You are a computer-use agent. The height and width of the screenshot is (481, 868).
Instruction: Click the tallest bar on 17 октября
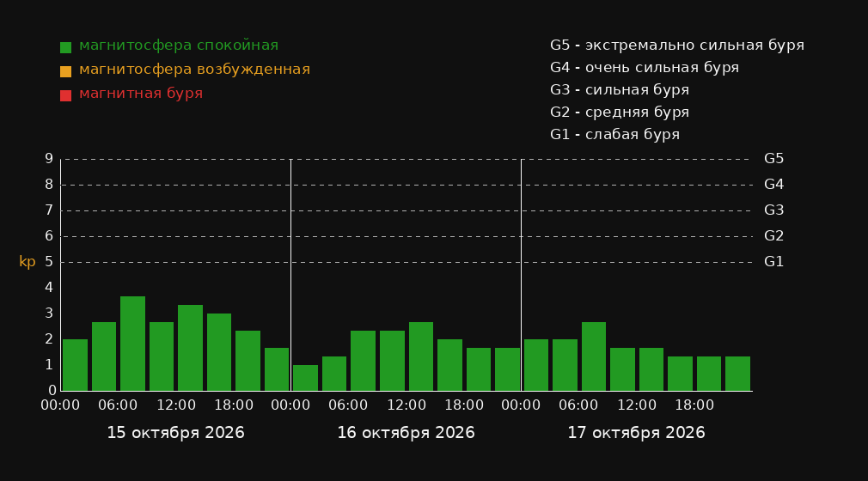point(594,356)
